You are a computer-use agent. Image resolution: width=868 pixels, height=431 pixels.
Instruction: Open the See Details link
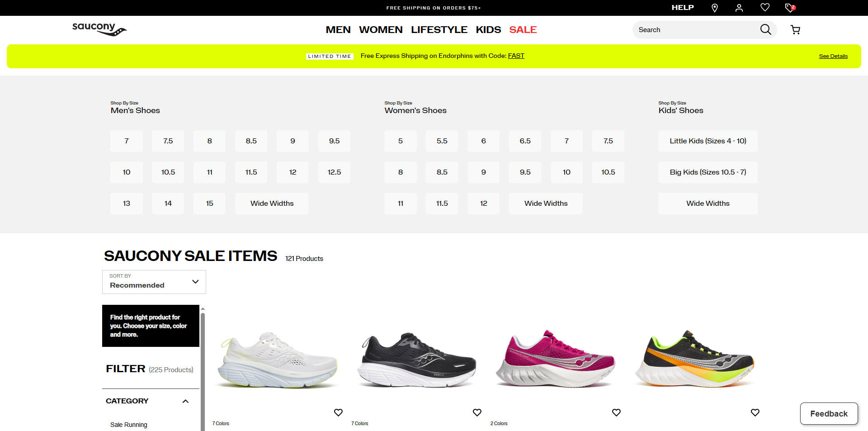pos(833,56)
